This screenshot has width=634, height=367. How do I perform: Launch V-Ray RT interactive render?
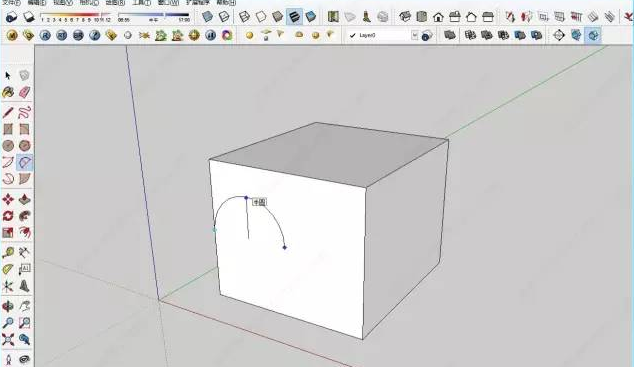pos(61,36)
